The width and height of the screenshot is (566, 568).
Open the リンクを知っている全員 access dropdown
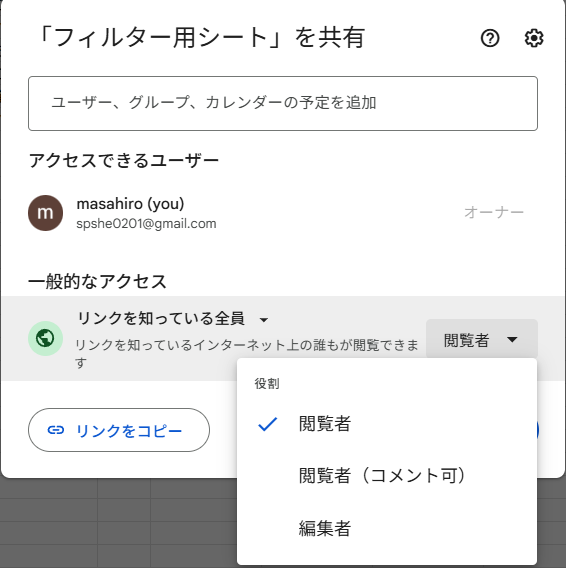pos(173,319)
